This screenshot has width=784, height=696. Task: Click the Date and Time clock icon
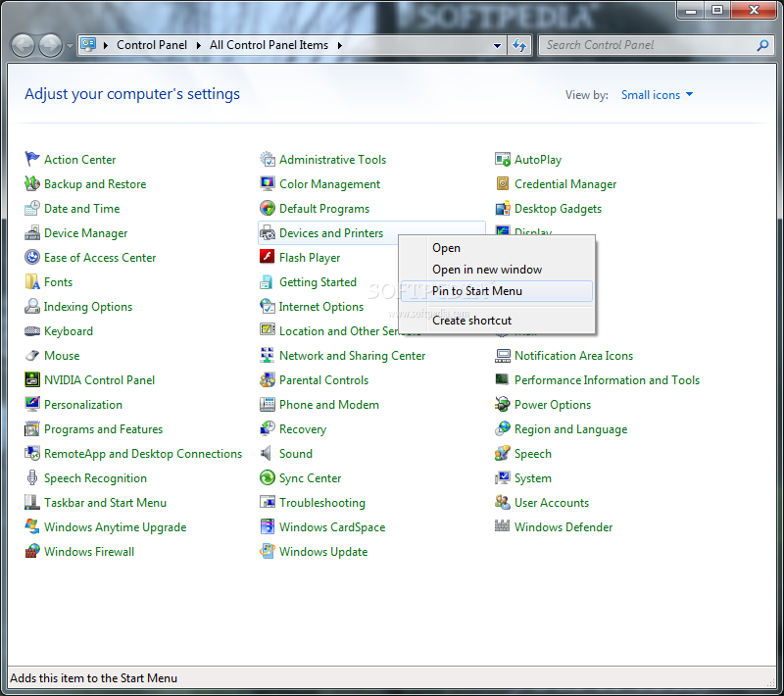(32, 208)
